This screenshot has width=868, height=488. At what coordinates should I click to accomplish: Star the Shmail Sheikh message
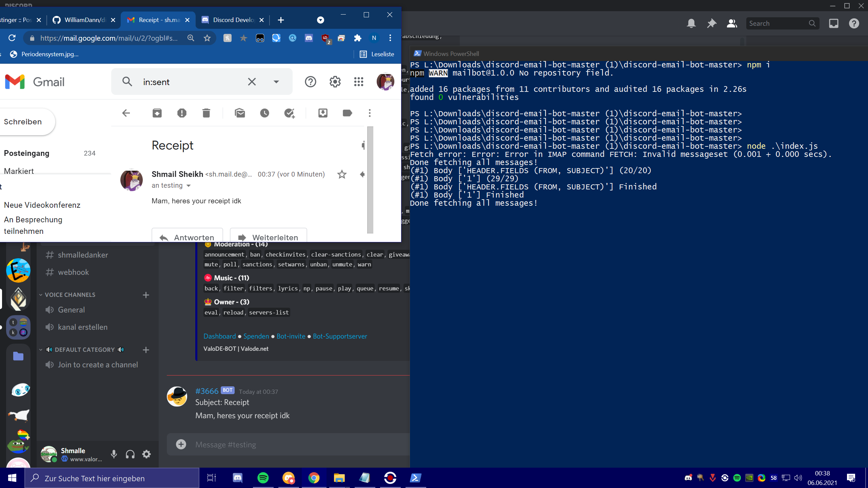pos(342,174)
